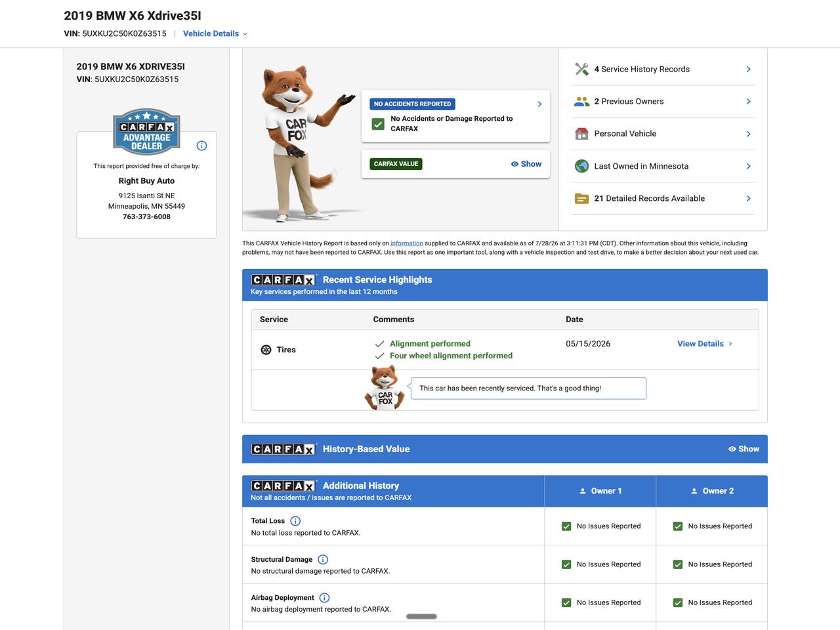
Task: Show the CARFAX Value in the summary card
Action: click(x=526, y=164)
